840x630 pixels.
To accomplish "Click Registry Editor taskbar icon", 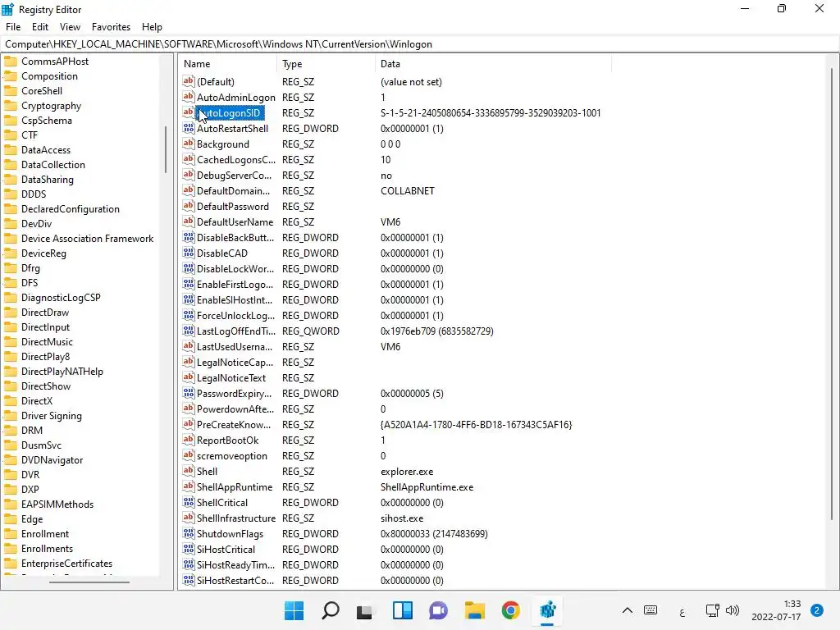I will pos(547,610).
